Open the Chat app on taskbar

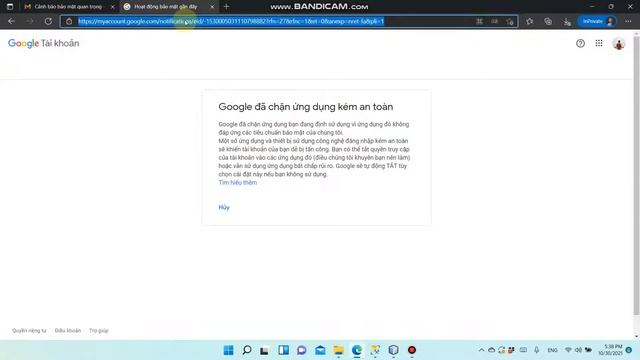pos(302,350)
